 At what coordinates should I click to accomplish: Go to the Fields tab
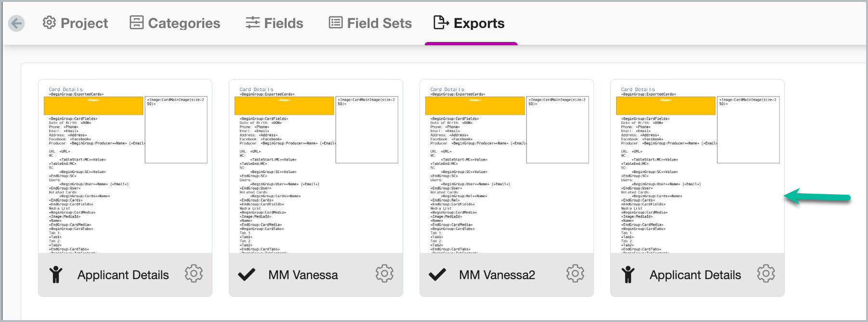click(x=274, y=23)
